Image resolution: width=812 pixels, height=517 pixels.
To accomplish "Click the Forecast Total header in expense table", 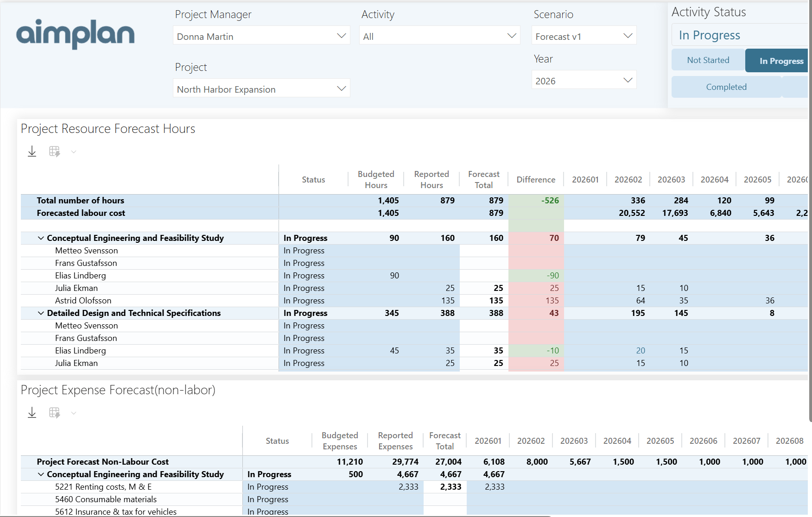I will (444, 441).
